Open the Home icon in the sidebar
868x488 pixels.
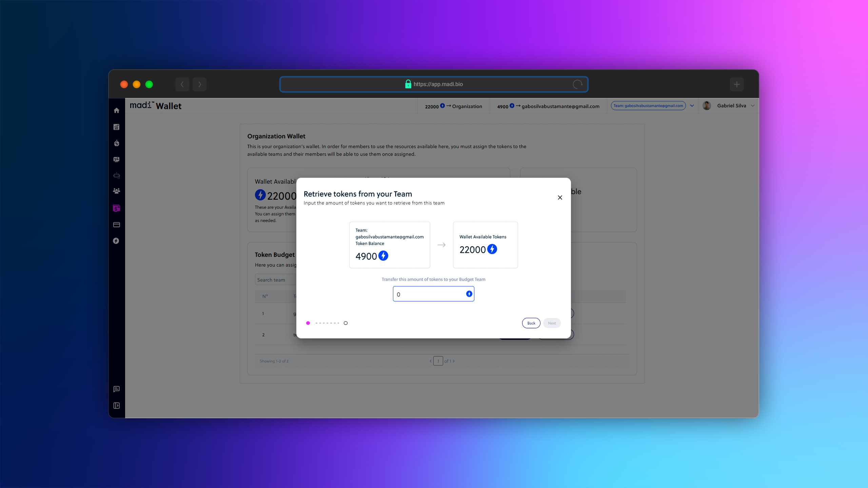[x=116, y=110]
